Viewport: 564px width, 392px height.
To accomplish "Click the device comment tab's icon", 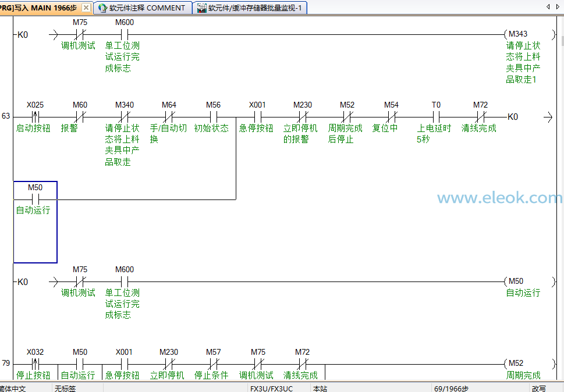I will [x=102, y=8].
